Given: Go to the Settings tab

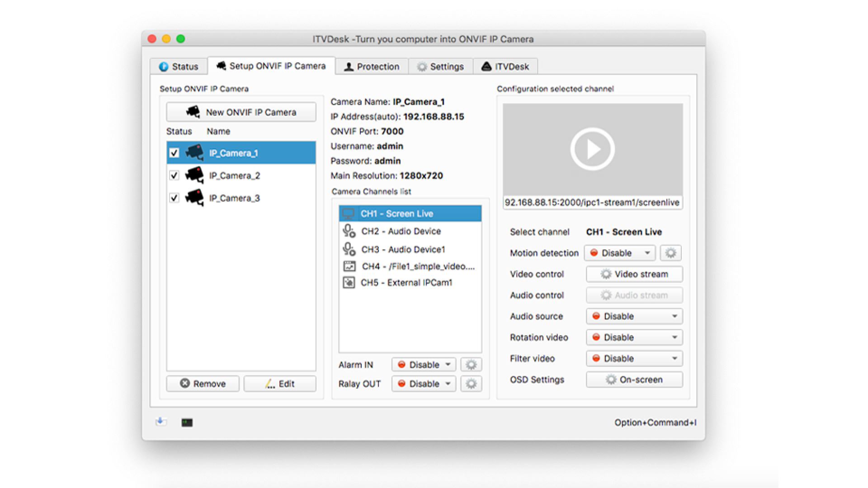Looking at the screenshot, I should tap(440, 66).
